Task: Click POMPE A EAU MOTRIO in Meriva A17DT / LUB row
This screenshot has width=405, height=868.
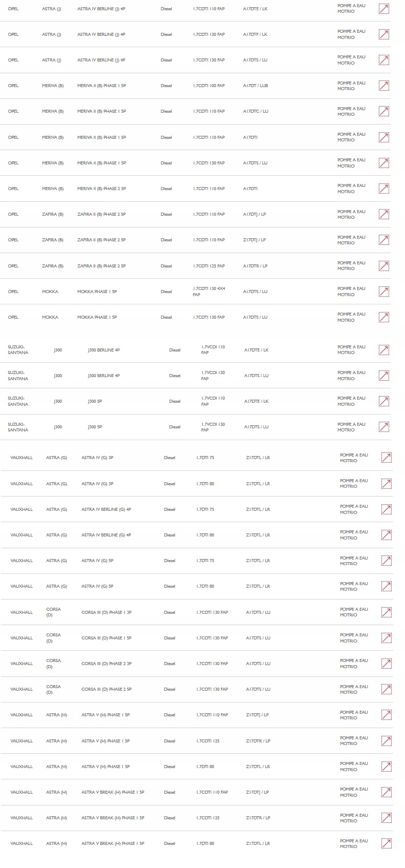Action: [351, 86]
